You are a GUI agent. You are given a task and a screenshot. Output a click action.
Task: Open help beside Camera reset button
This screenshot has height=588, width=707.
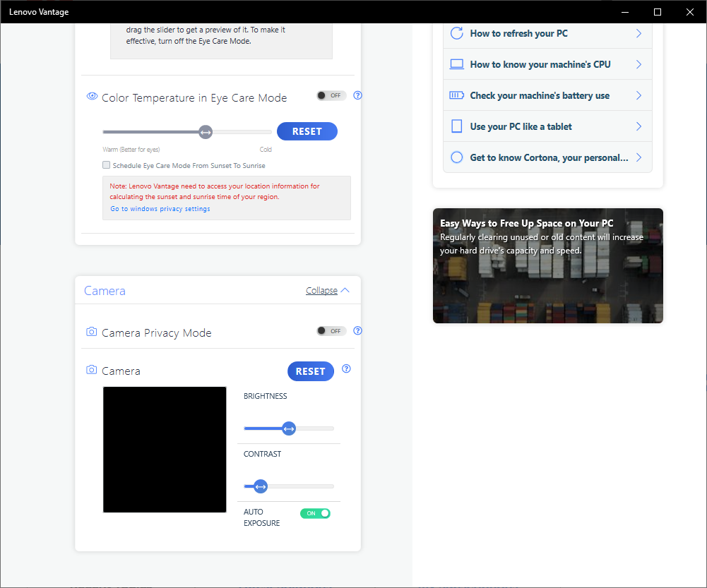(x=346, y=368)
